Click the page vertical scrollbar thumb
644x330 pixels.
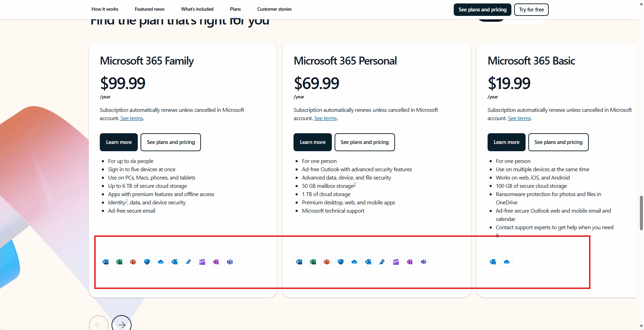pos(641,213)
